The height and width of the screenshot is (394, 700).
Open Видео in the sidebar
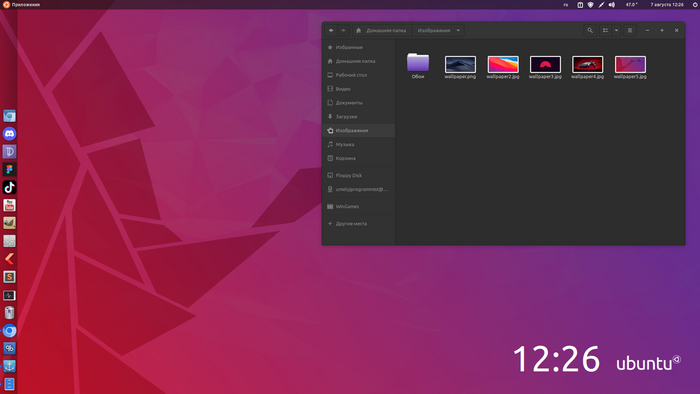click(x=358, y=89)
